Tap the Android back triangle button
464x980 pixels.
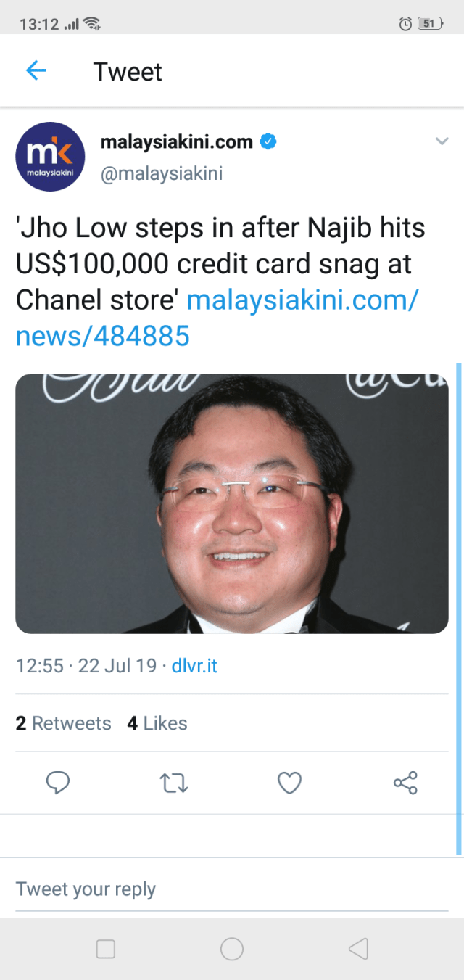click(358, 949)
